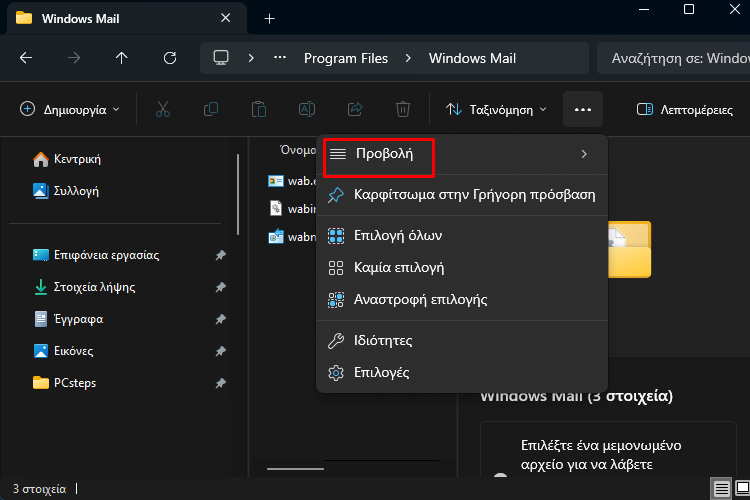Click the navigation pane vertical scrollbar
This screenshot has width=750, height=500.
tap(238, 194)
